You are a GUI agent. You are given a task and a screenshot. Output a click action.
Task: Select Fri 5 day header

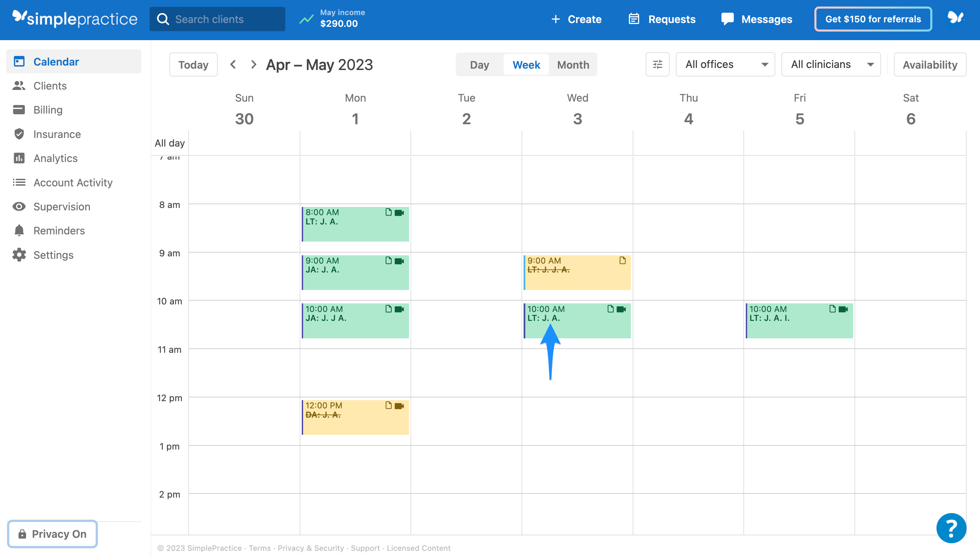(x=799, y=109)
